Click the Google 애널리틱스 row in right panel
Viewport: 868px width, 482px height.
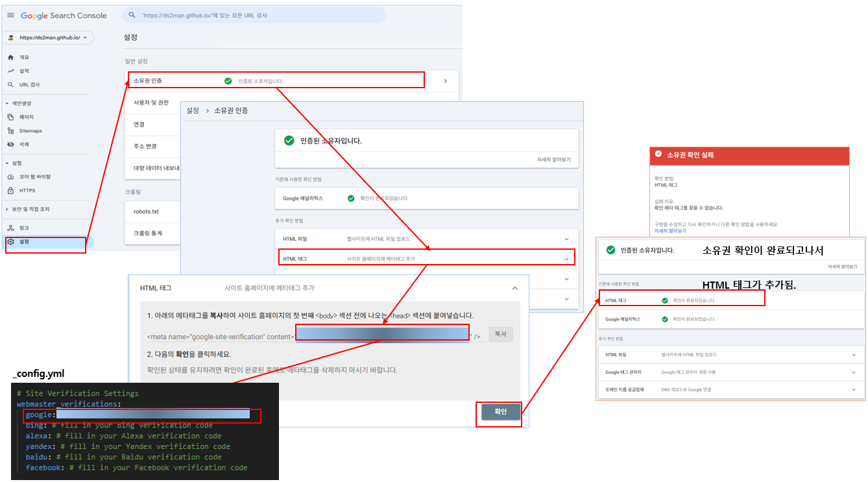pyautogui.click(x=730, y=319)
